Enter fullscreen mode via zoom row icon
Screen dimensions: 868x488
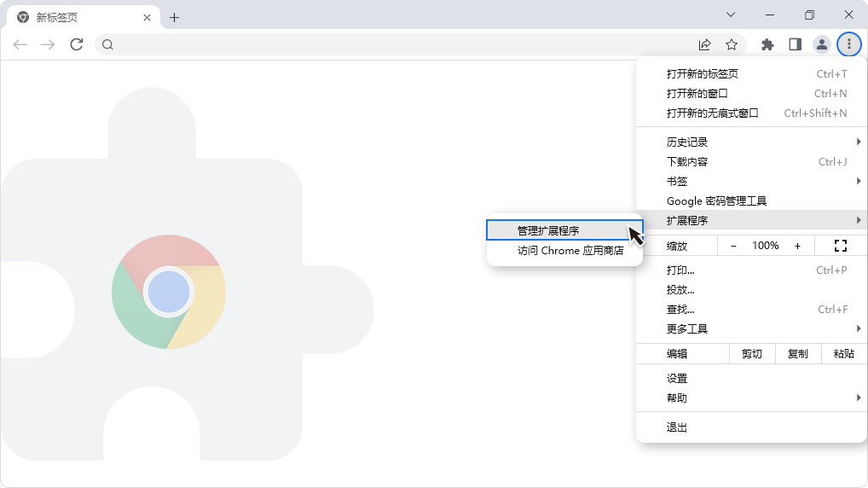click(841, 246)
